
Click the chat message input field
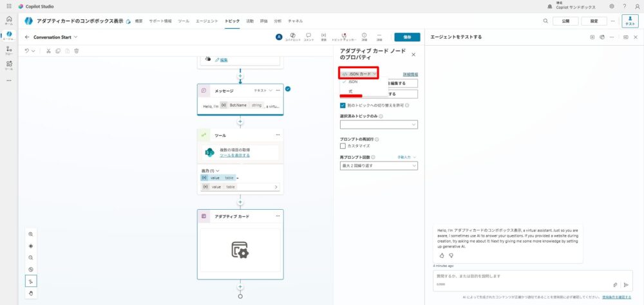515,277
